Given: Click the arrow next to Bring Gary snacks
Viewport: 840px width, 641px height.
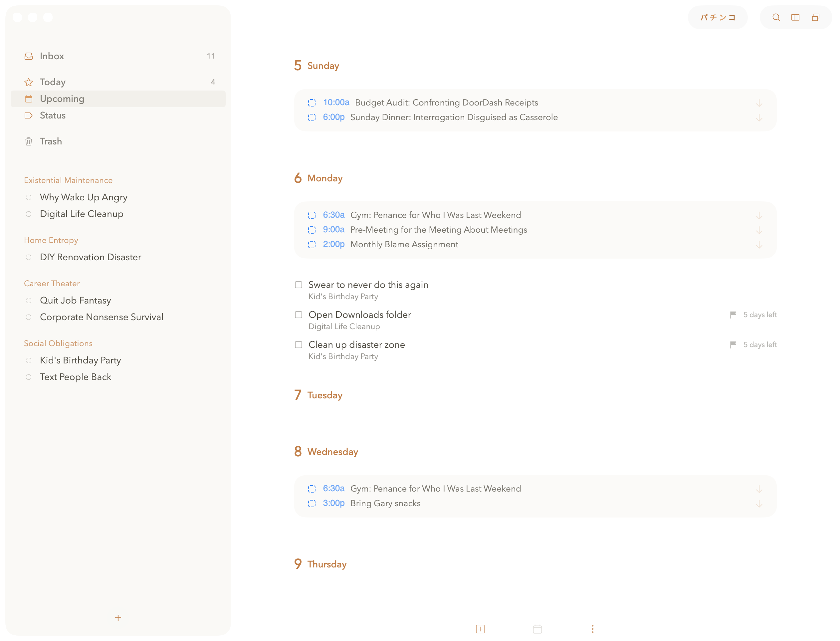Looking at the screenshot, I should [759, 504].
